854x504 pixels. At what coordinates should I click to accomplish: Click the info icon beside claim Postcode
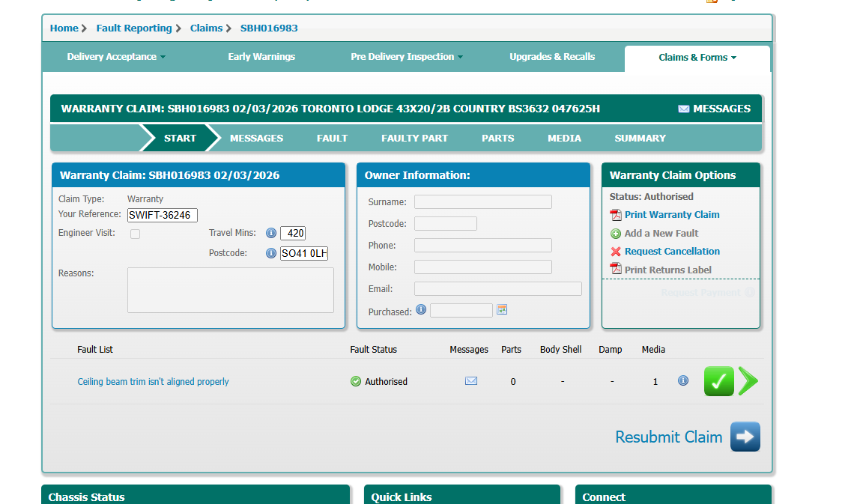coord(270,253)
